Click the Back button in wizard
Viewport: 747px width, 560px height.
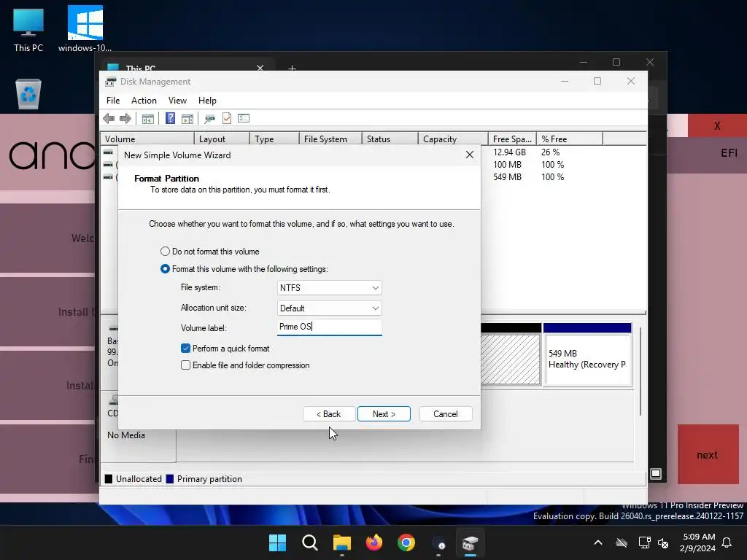point(329,414)
